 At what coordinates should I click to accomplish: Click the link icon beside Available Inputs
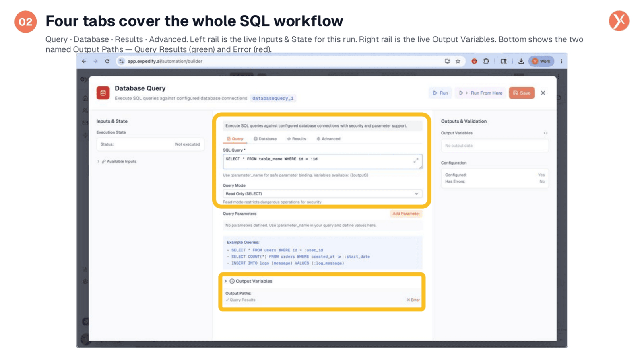point(103,162)
